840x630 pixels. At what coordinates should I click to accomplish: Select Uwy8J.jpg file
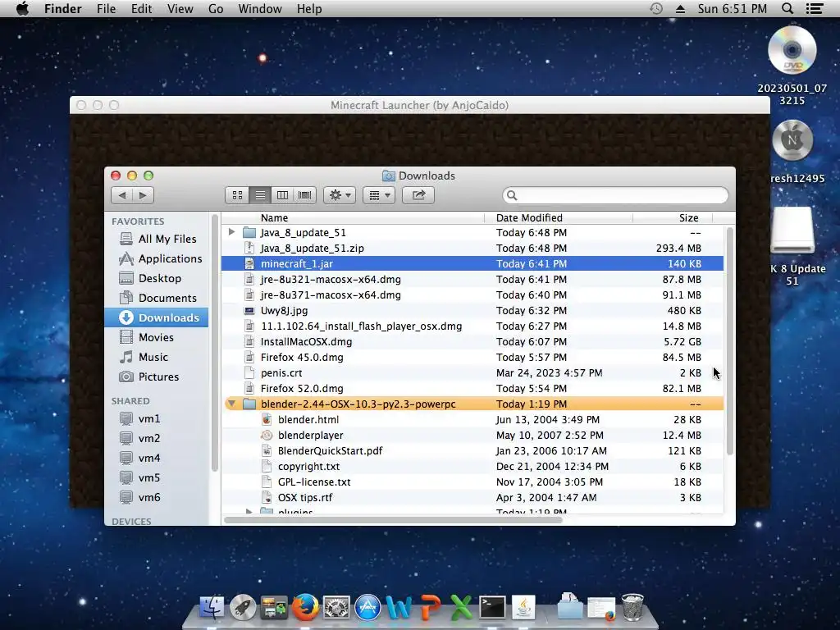click(472, 310)
